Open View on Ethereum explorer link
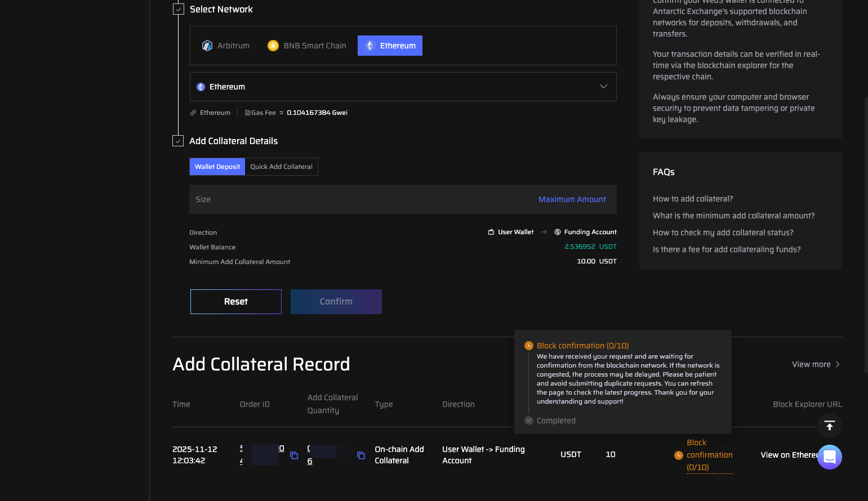Screen dimensions: 868x501 point(789,455)
